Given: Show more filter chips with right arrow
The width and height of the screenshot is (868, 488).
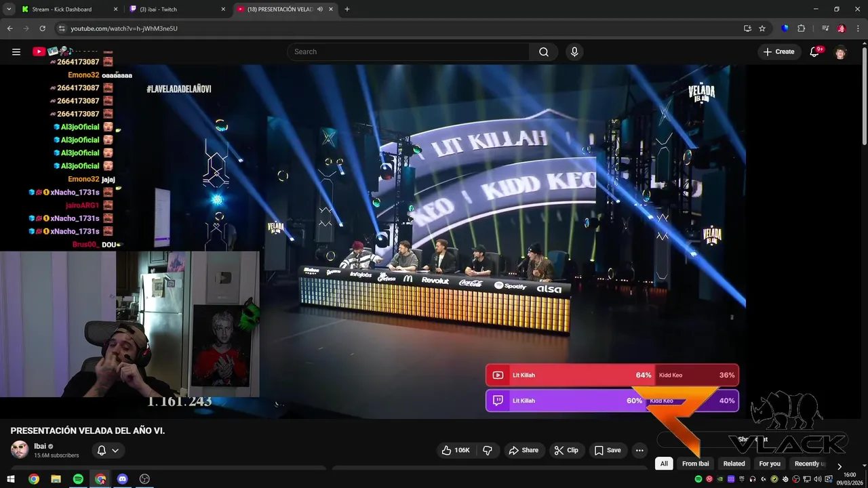Looking at the screenshot, I should point(840,466).
